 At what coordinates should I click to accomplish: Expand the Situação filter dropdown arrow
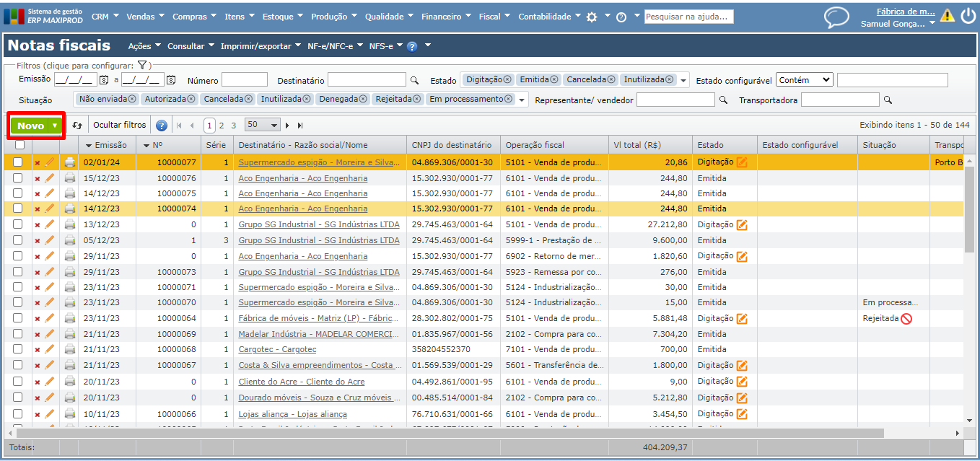point(522,100)
